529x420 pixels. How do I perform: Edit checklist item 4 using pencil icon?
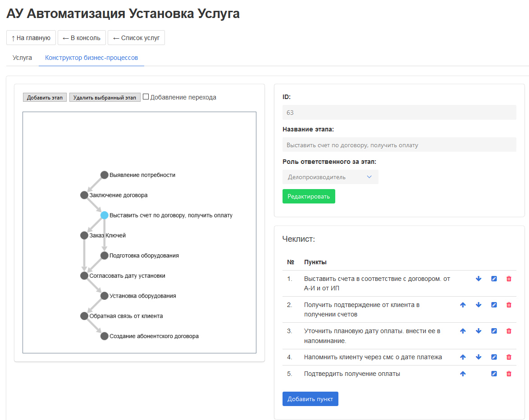[x=494, y=357]
